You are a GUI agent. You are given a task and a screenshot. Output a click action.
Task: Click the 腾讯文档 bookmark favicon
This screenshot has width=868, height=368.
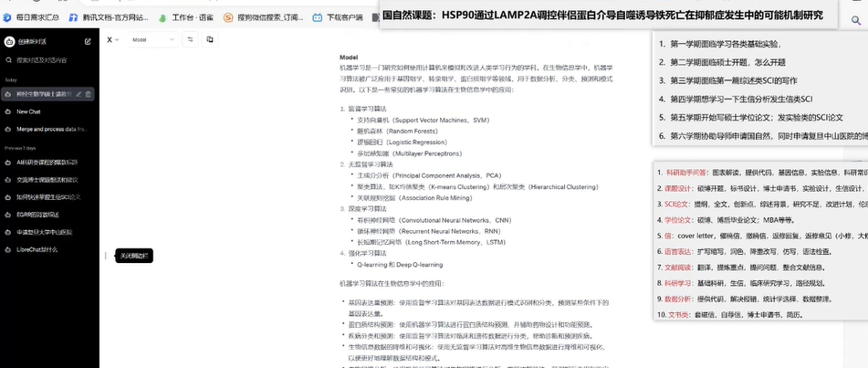pyautogui.click(x=73, y=17)
